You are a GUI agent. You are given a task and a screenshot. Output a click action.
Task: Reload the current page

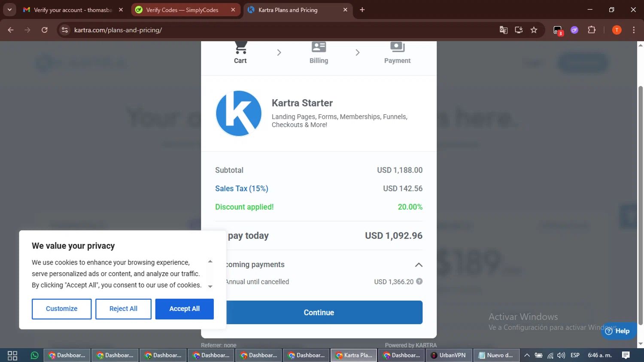pos(44,30)
